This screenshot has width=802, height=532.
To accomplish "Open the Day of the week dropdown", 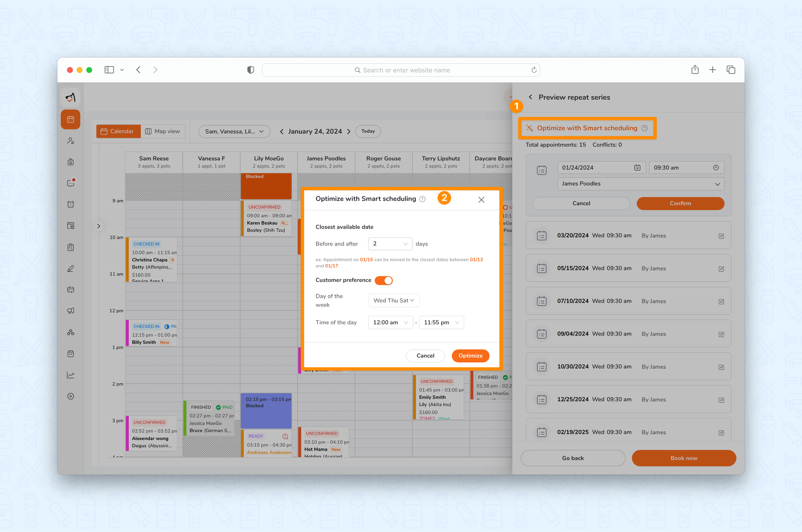I will [x=393, y=300].
